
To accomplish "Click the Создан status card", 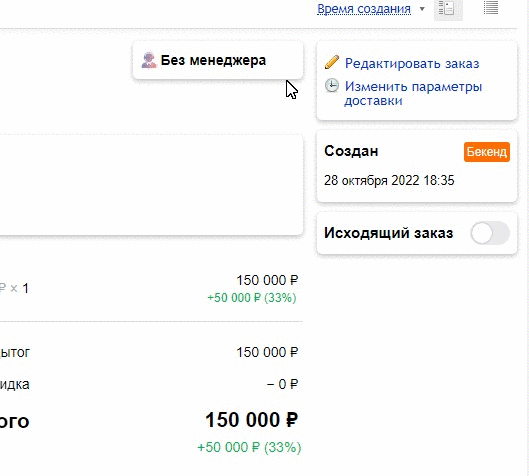I will (x=417, y=167).
